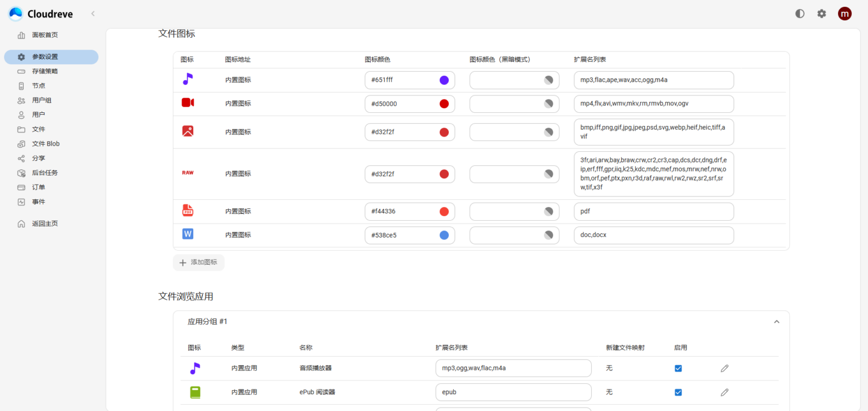This screenshot has width=868, height=411.
Task: Open 订单 in the sidebar
Action: point(51,187)
